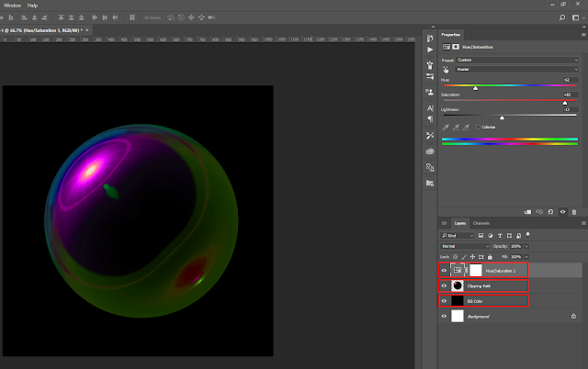Click the Masks icon in Properties

coord(456,47)
